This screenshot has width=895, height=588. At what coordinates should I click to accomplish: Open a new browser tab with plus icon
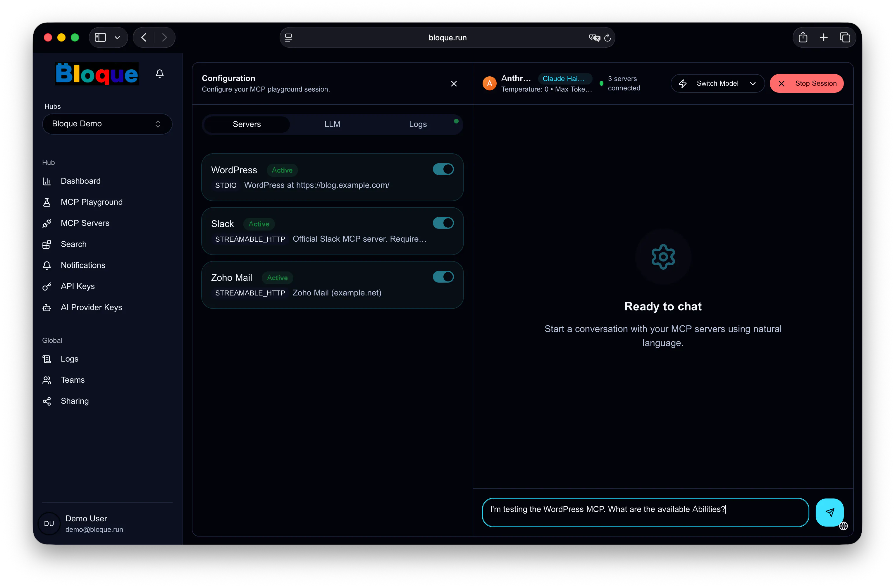tap(824, 37)
